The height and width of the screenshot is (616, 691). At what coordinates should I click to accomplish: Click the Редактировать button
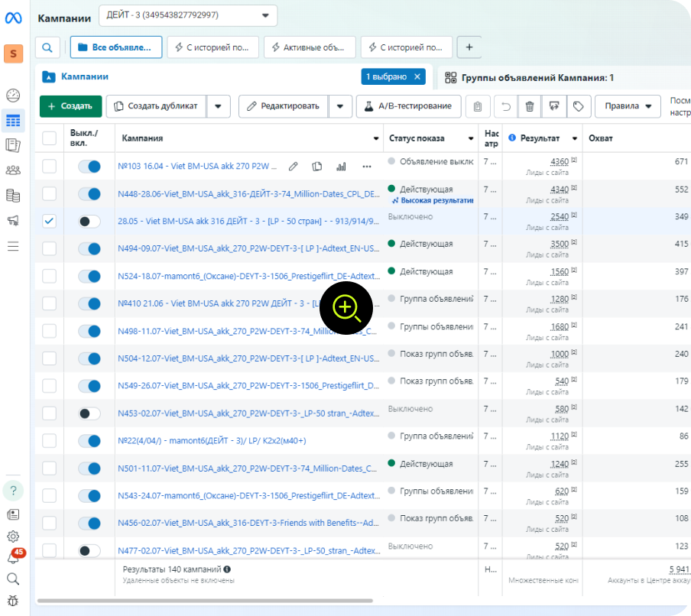284,106
